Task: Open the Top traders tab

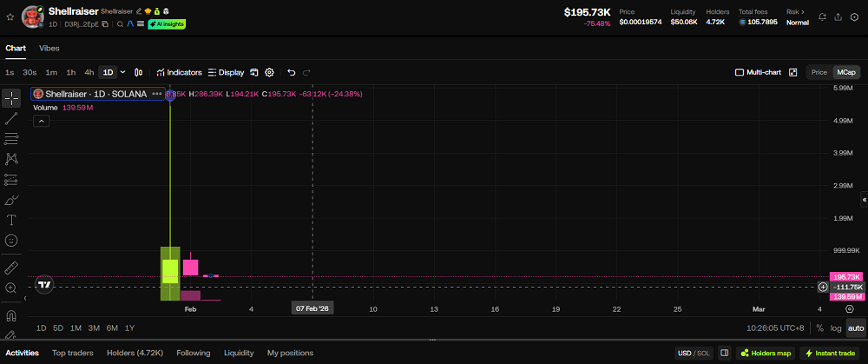Action: [x=72, y=353]
